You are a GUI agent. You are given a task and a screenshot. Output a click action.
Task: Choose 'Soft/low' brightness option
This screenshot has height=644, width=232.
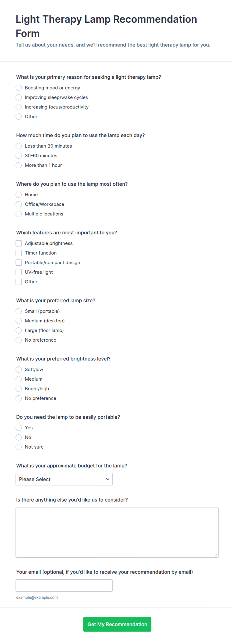tap(19, 369)
